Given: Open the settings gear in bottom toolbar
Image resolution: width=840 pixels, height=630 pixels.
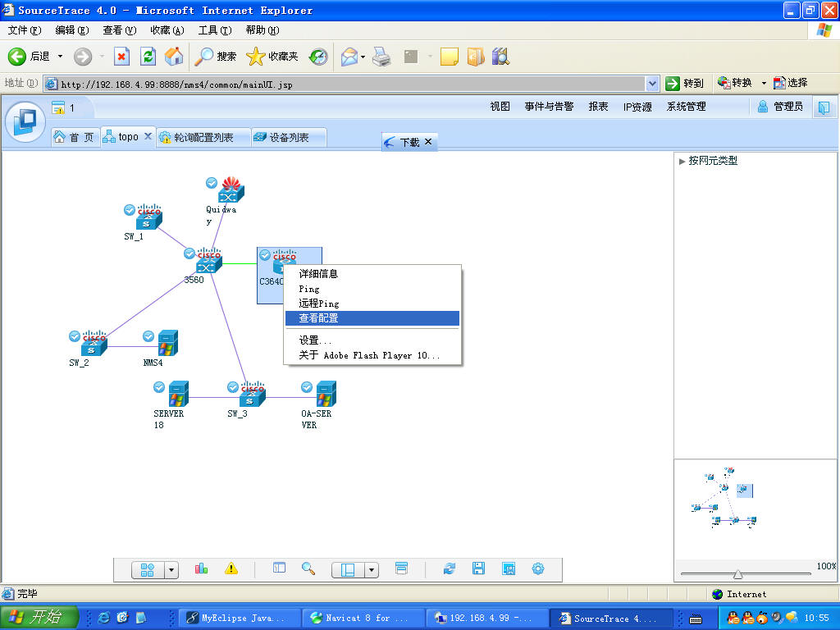Looking at the screenshot, I should point(538,568).
